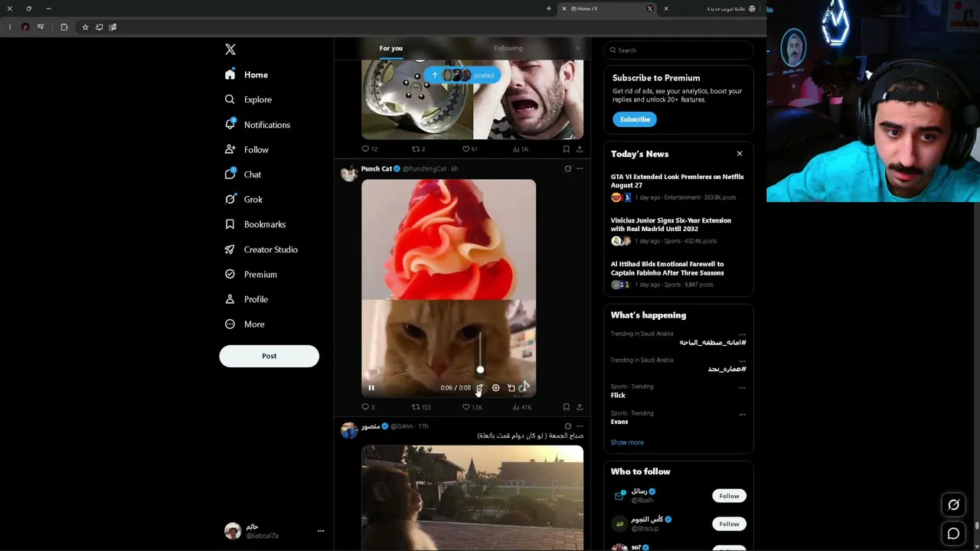980x551 pixels.
Task: View analytics of Punch Cat post
Action: pos(521,407)
